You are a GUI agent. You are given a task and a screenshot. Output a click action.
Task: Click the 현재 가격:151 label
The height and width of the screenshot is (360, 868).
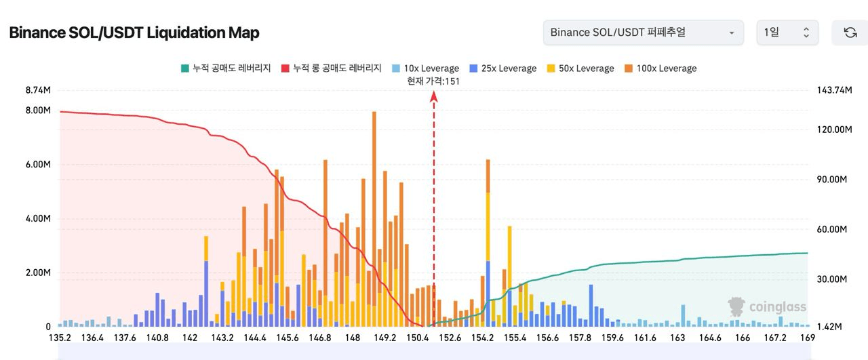[x=433, y=81]
